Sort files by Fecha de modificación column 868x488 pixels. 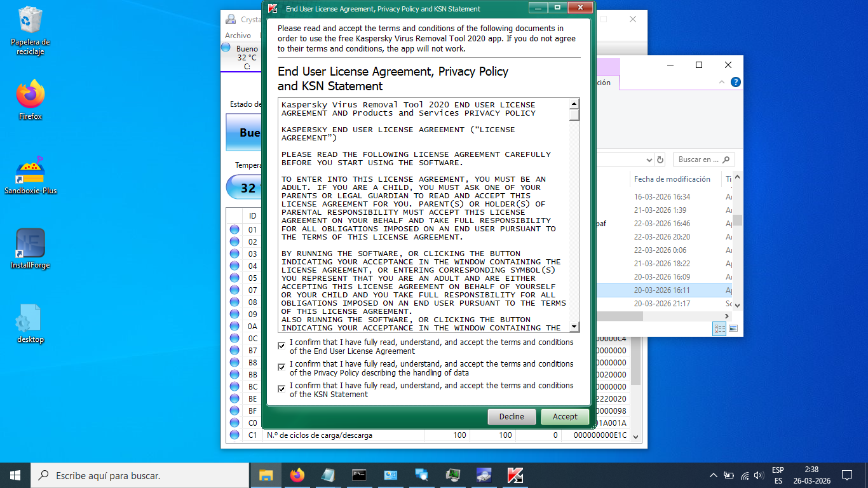point(672,179)
